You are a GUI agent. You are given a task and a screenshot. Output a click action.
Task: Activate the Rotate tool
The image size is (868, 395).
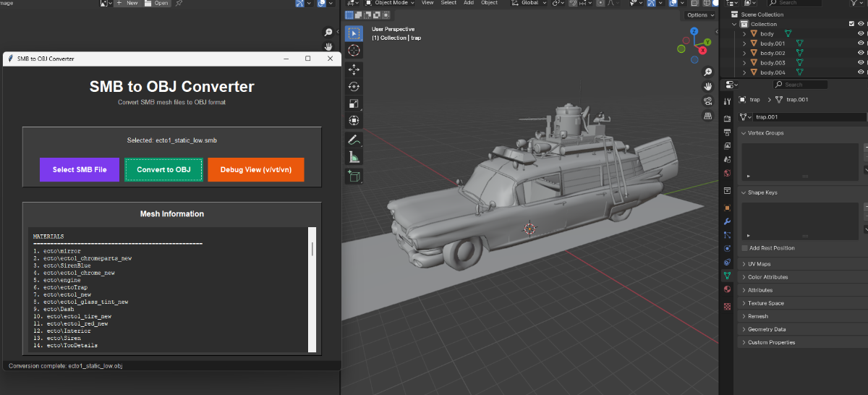[x=354, y=86]
